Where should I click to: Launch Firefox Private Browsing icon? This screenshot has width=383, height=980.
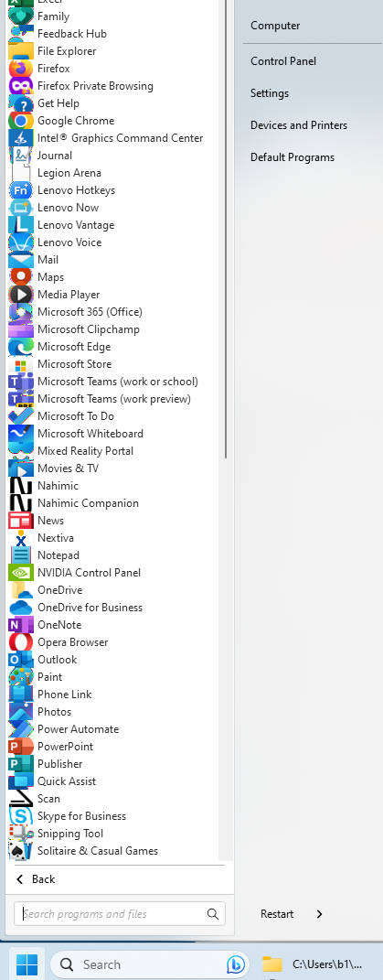click(x=21, y=86)
